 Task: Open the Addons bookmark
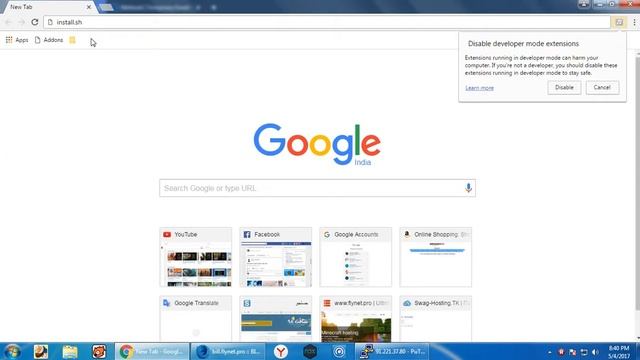pos(49,40)
